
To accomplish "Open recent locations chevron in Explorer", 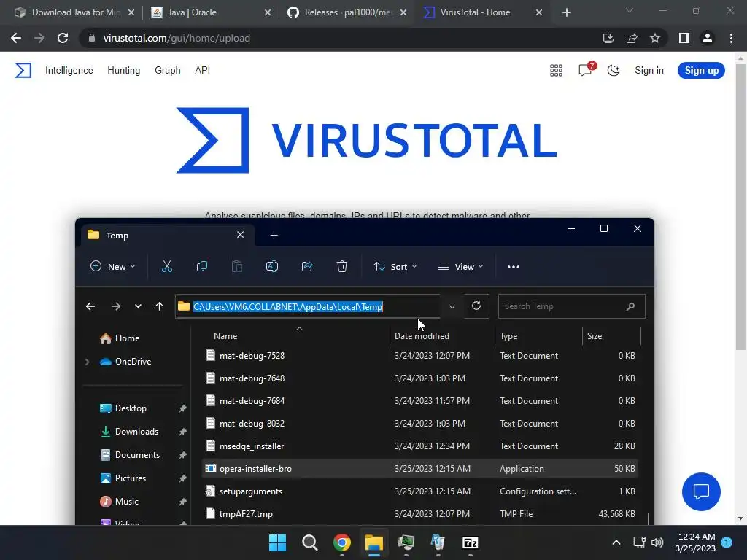I will point(138,306).
